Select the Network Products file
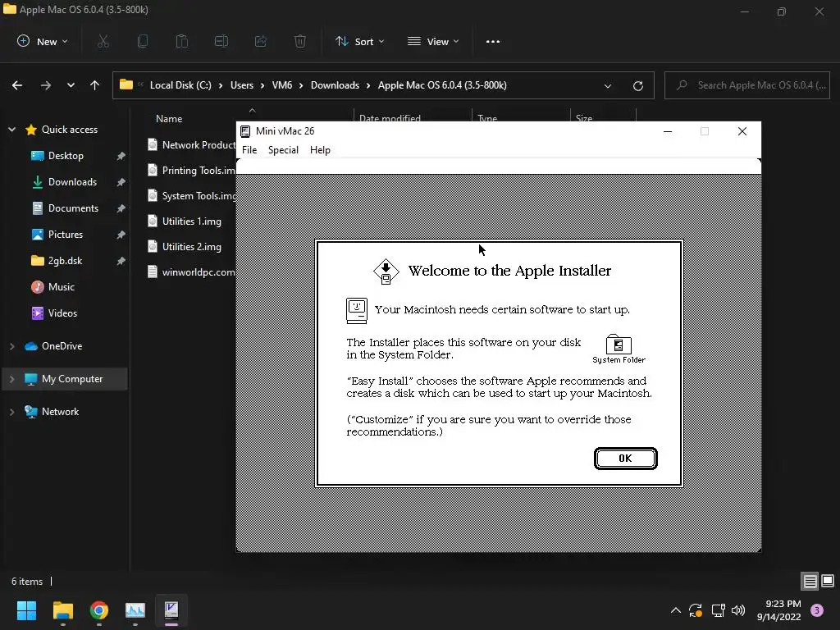 [191, 144]
